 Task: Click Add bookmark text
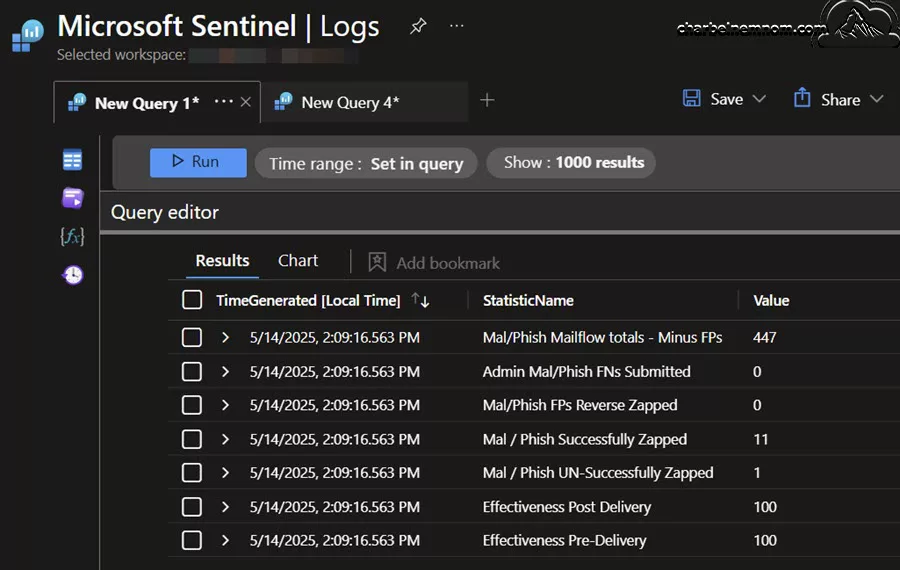click(x=448, y=263)
